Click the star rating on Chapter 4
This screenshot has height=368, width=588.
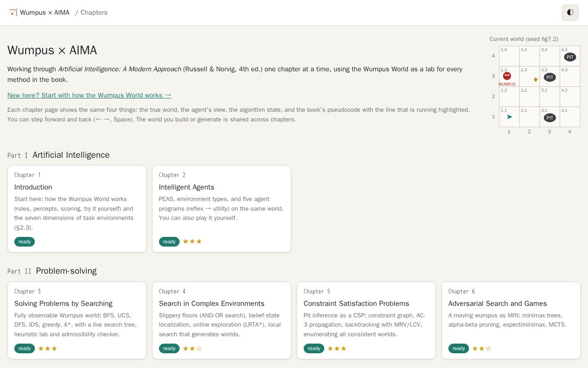[192, 348]
